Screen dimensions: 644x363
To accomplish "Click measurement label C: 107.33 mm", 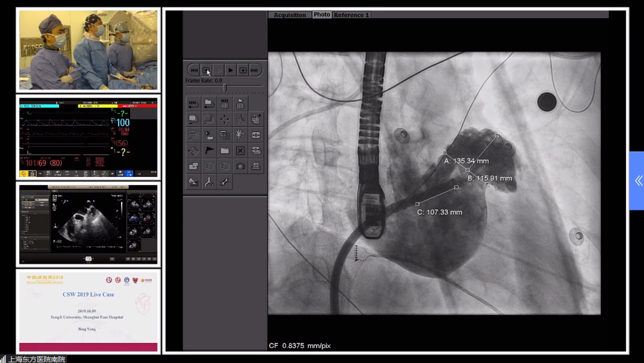I will click(x=440, y=212).
